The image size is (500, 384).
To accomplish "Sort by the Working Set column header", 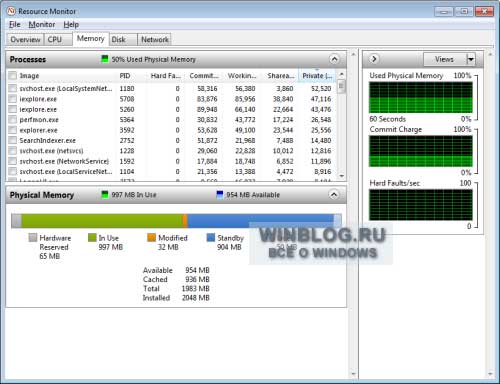I will (x=242, y=76).
